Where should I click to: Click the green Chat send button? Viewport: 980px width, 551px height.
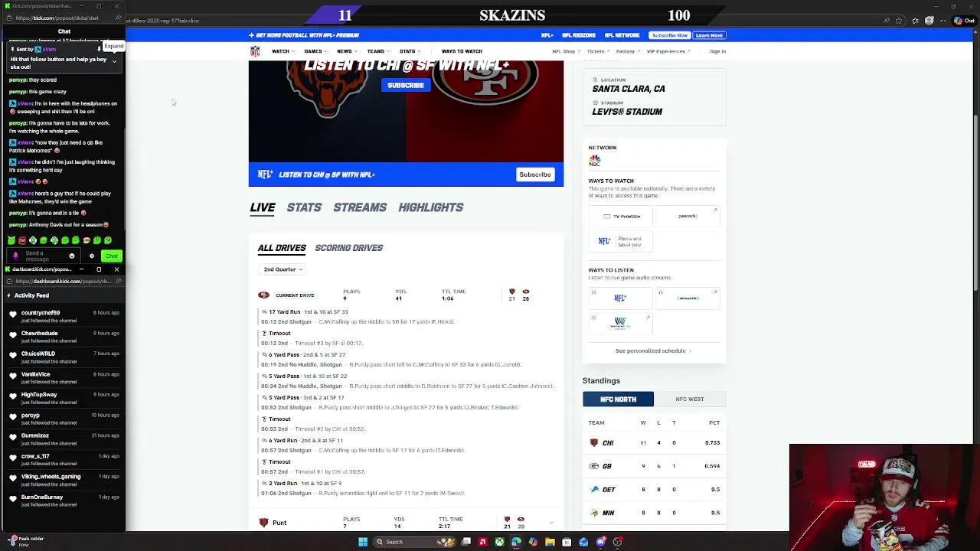pos(112,256)
